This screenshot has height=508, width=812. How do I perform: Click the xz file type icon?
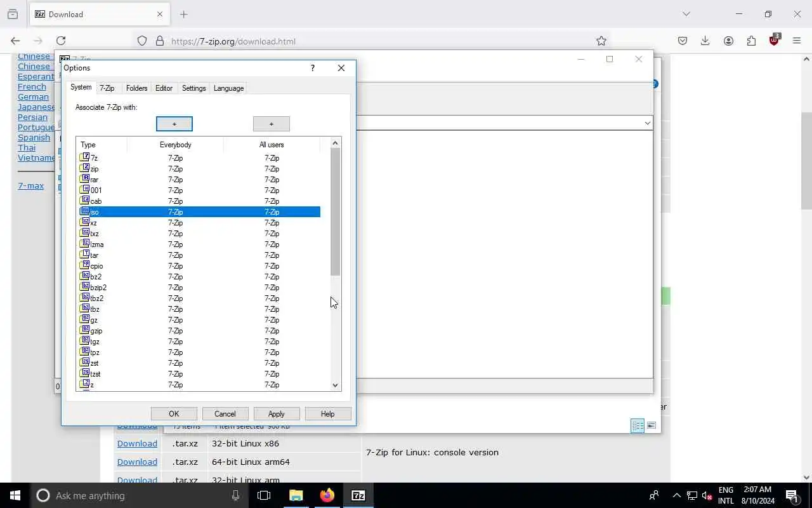(x=85, y=222)
